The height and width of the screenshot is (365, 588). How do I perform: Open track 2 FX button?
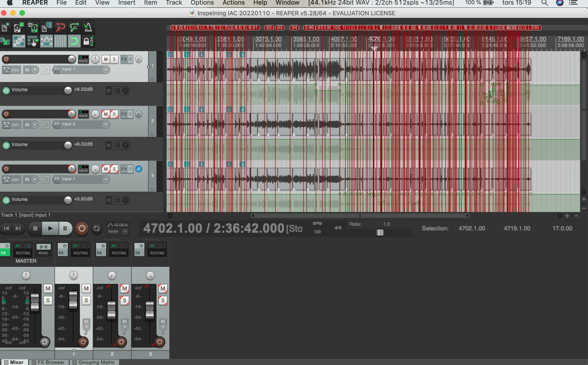(124, 114)
